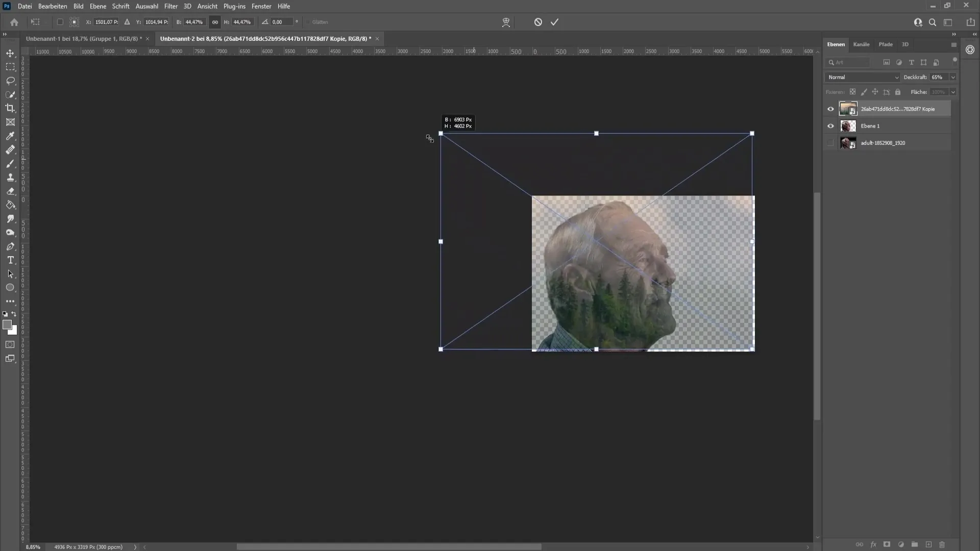
Task: Select the Clone Stamp tool
Action: point(10,178)
